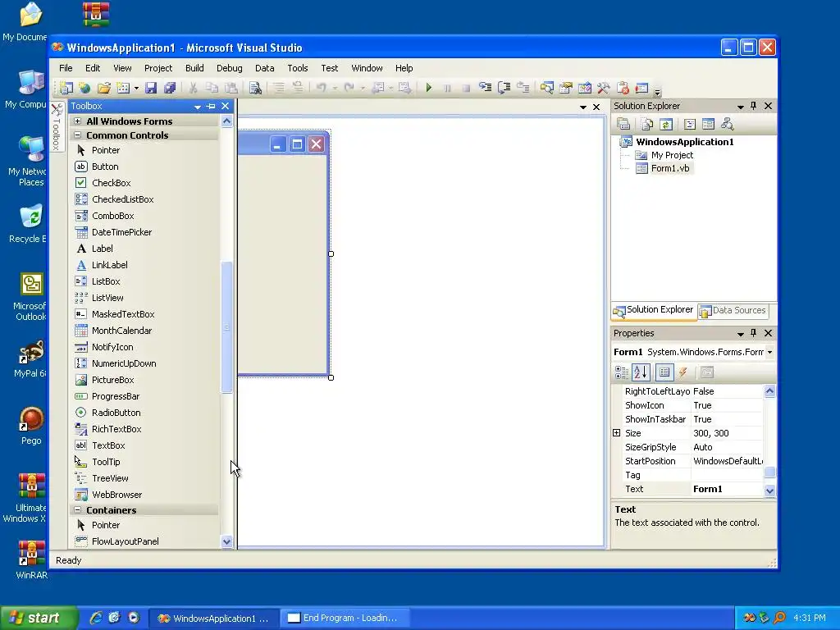The width and height of the screenshot is (840, 630).
Task: Open the Build menu
Action: coord(194,68)
